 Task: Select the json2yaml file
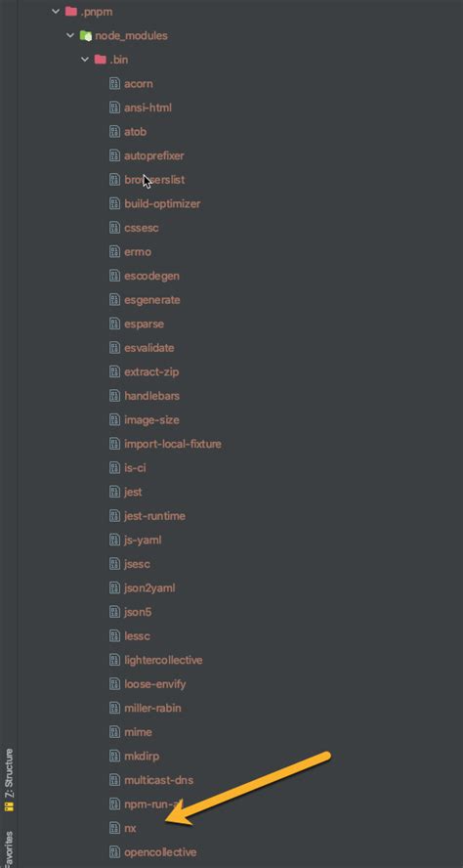pos(149,587)
